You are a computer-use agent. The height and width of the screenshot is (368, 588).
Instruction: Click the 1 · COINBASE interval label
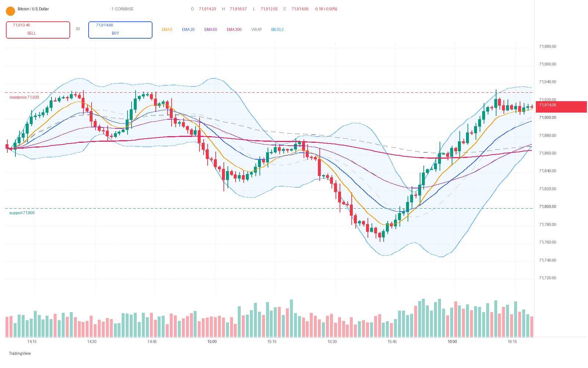click(x=122, y=9)
